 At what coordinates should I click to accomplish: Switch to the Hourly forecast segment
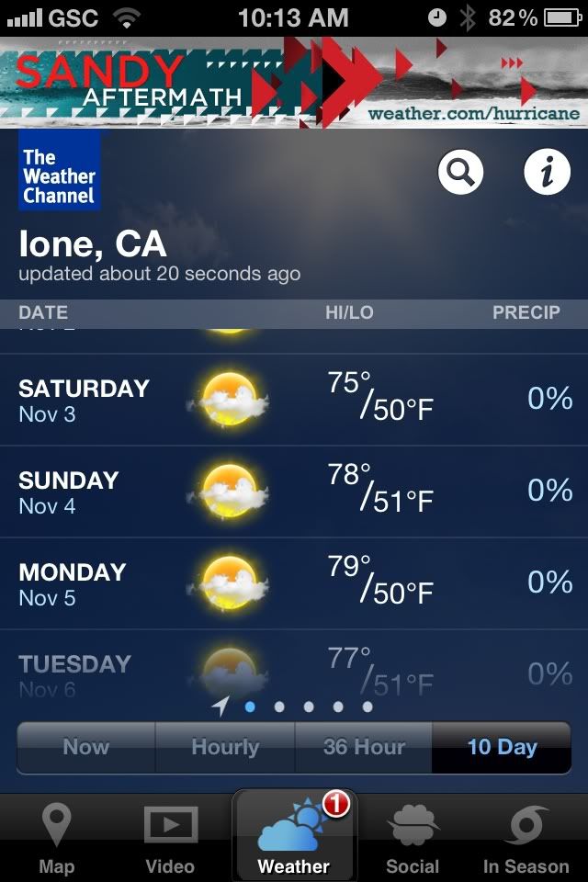[x=225, y=748]
